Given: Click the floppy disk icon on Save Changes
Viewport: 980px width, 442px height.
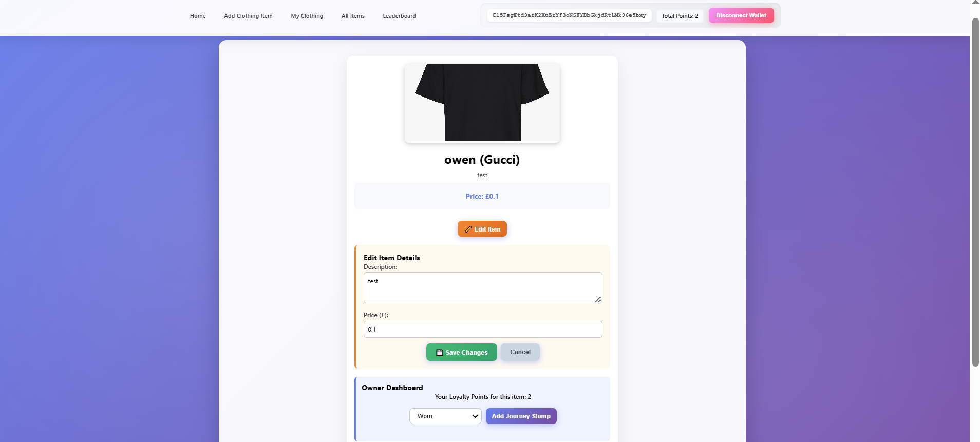Looking at the screenshot, I should click(x=439, y=353).
